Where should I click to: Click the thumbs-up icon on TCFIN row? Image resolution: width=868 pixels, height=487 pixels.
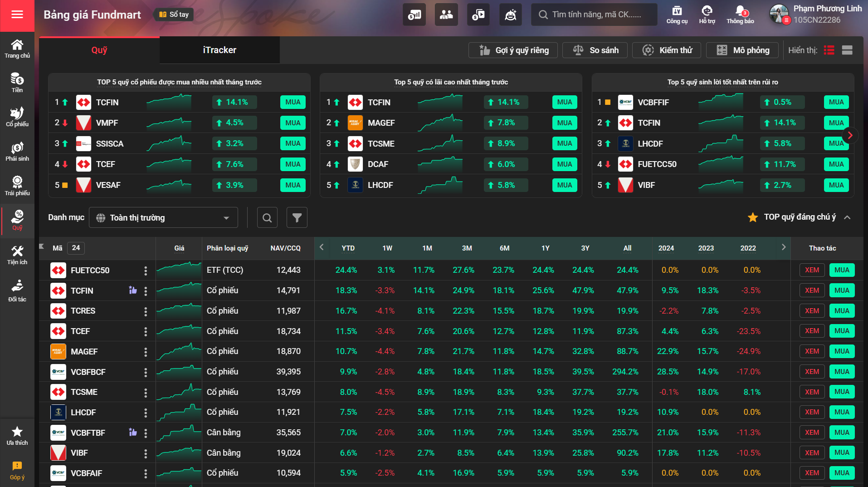[x=133, y=290]
